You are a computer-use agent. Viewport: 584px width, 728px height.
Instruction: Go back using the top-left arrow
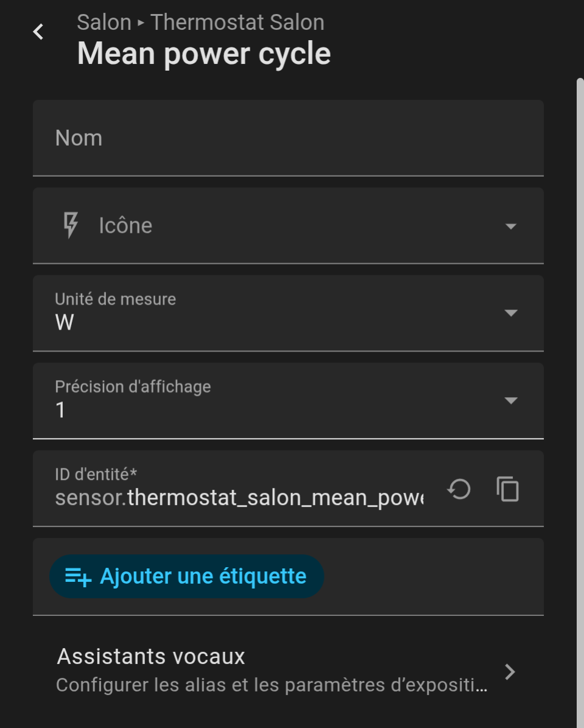coord(38,32)
